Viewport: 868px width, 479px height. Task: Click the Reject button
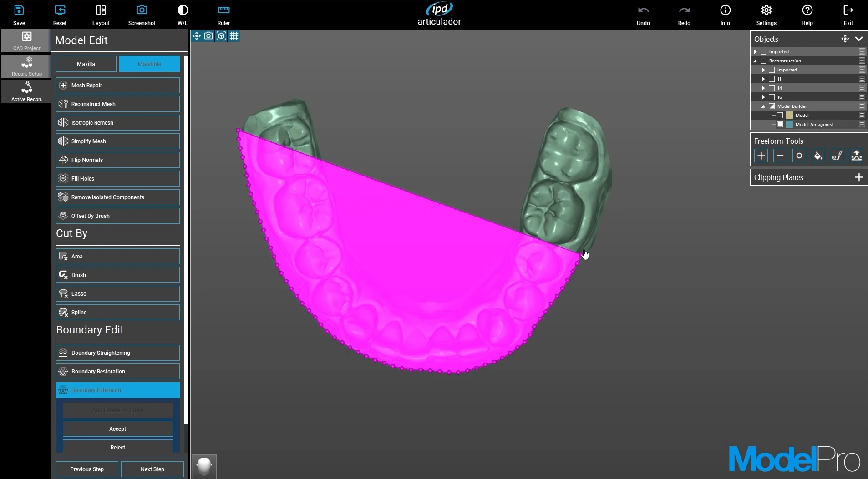click(x=118, y=447)
